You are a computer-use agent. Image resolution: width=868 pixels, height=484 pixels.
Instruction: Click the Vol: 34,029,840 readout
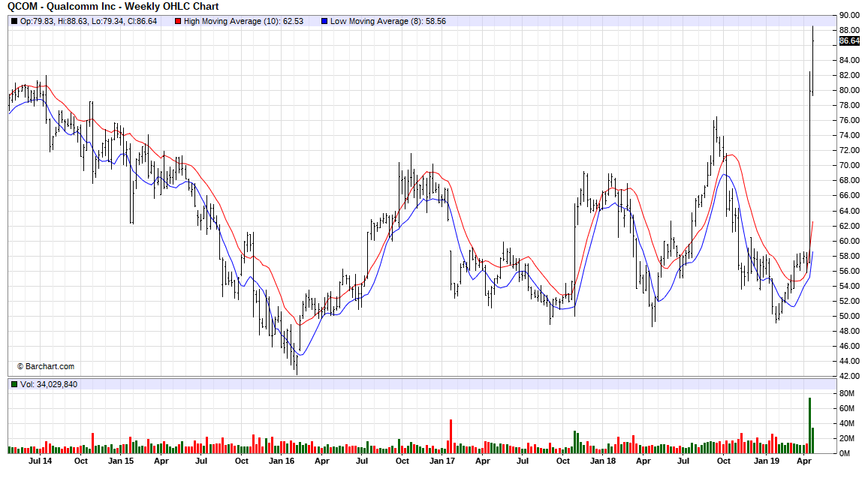[x=49, y=384]
